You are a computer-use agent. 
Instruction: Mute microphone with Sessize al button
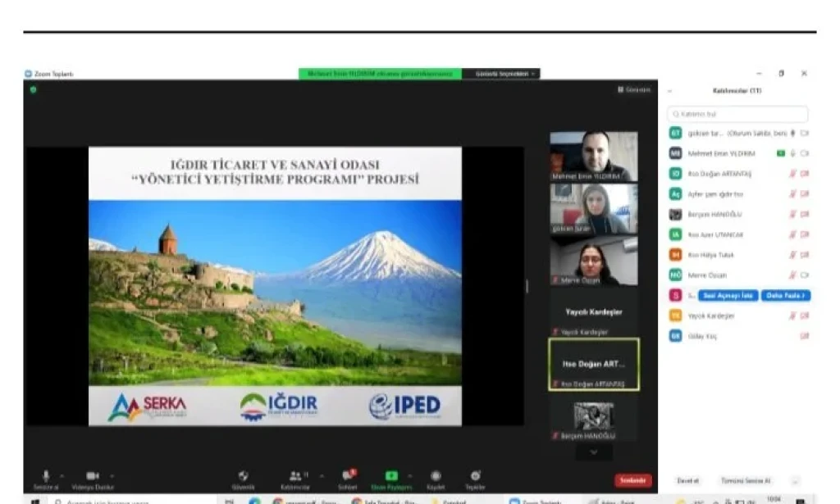(46, 479)
